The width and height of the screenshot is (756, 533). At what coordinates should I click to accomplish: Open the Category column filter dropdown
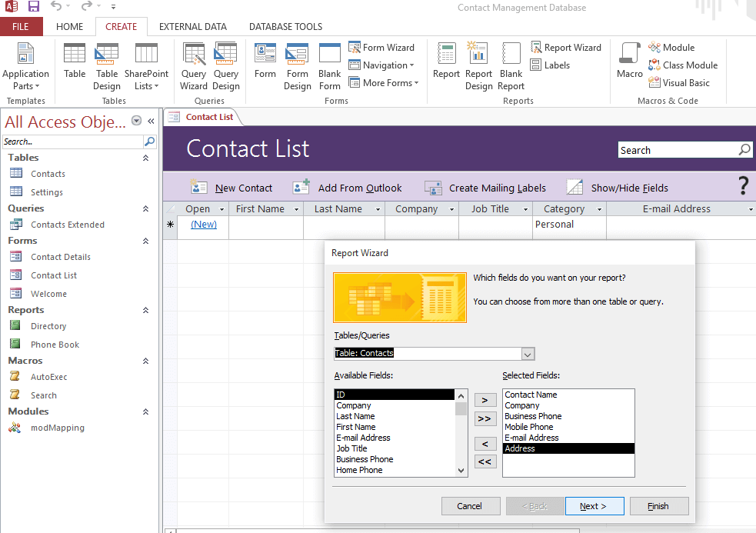coord(598,209)
